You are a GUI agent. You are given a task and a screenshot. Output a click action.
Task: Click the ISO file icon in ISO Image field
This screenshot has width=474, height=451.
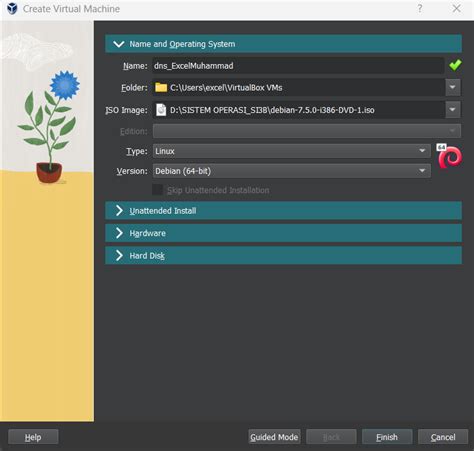(x=161, y=110)
